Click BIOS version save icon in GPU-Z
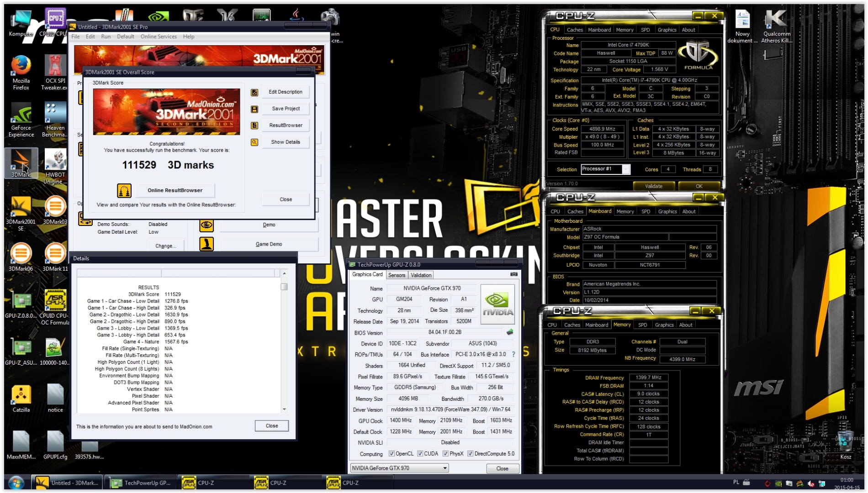 coord(510,332)
